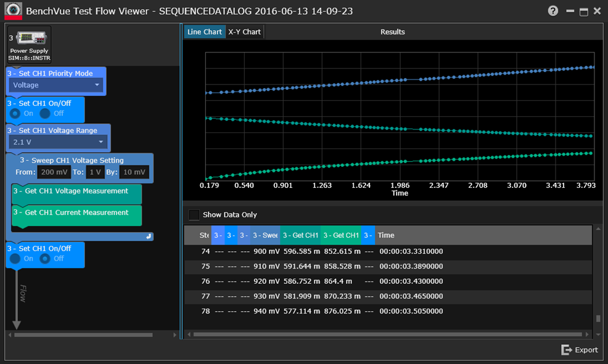
Task: Enable the Show Data Only checkbox
Action: [194, 215]
